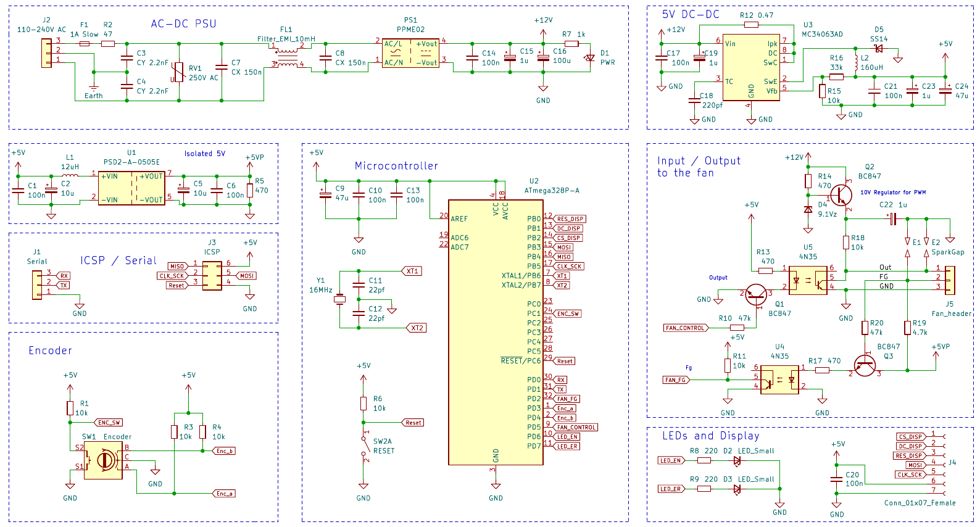The width and height of the screenshot is (980, 527).
Task: Select the CS_DISP label at J4 pin 1
Action: tap(911, 436)
